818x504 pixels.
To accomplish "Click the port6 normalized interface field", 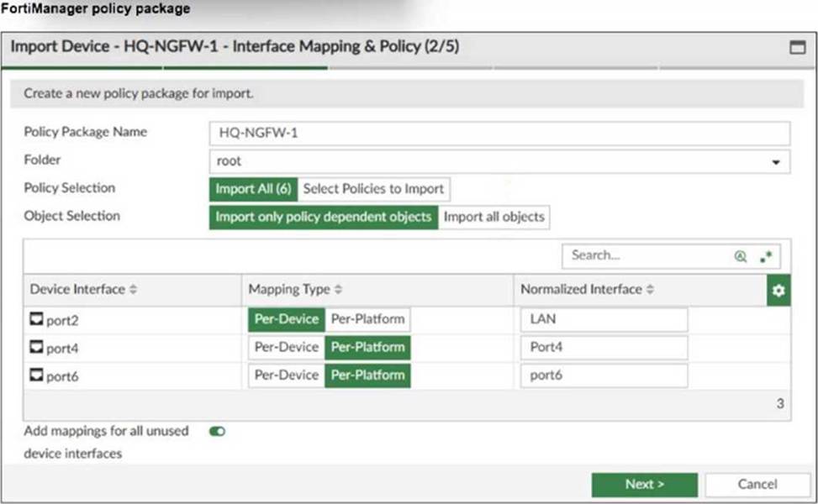I will (x=604, y=375).
